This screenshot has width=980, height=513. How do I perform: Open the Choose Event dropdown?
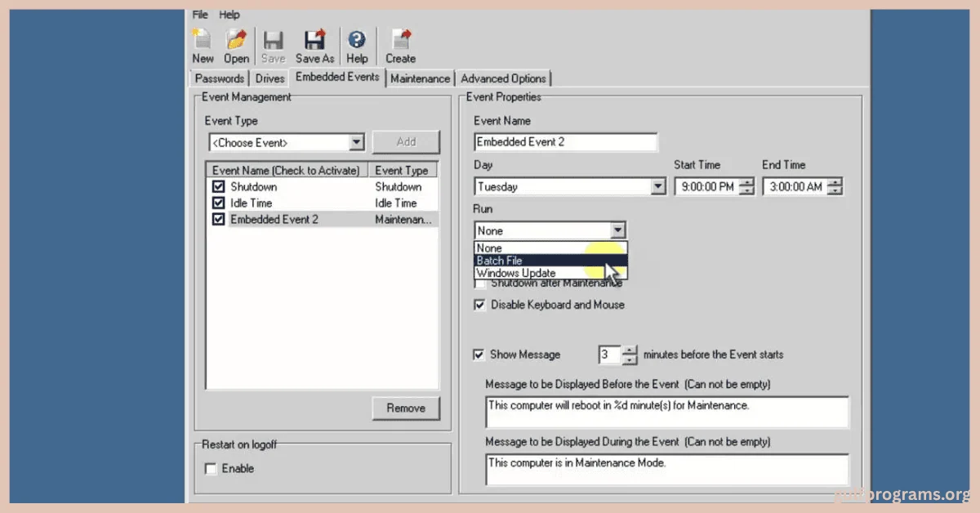[x=356, y=143]
